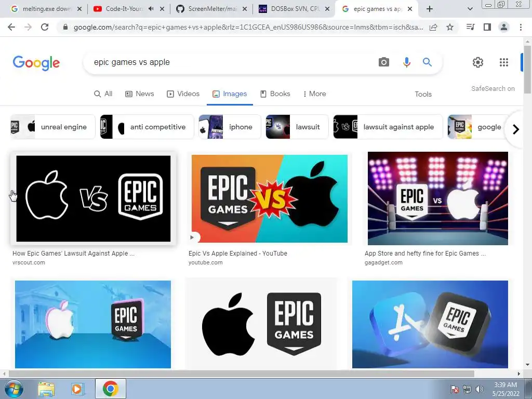The height and width of the screenshot is (399, 532).
Task: Click the address bar URL
Action: [248, 28]
